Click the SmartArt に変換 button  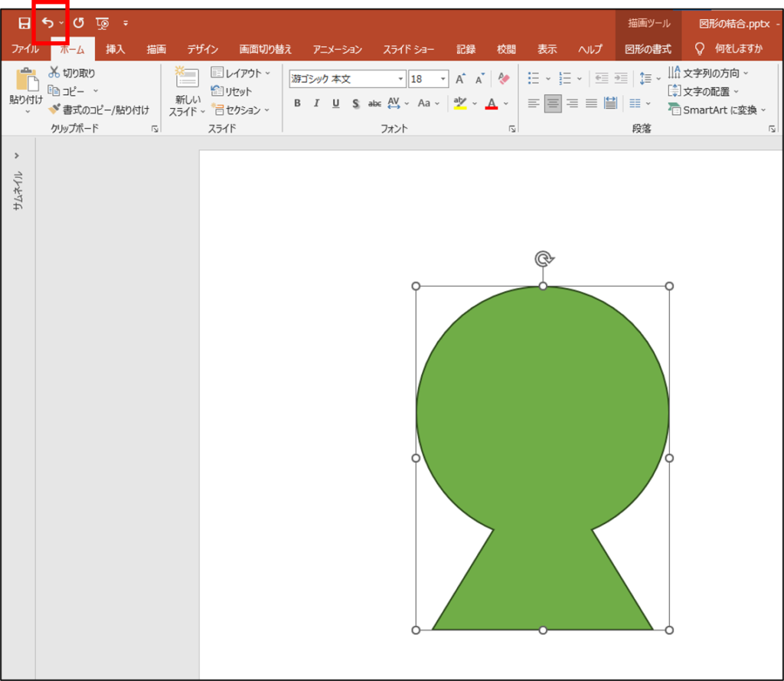(717, 110)
